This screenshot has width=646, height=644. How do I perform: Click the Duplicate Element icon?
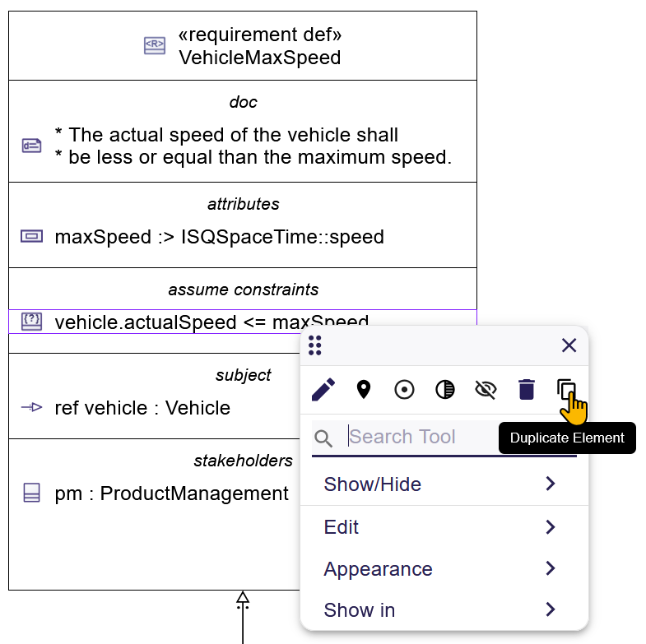point(566,389)
